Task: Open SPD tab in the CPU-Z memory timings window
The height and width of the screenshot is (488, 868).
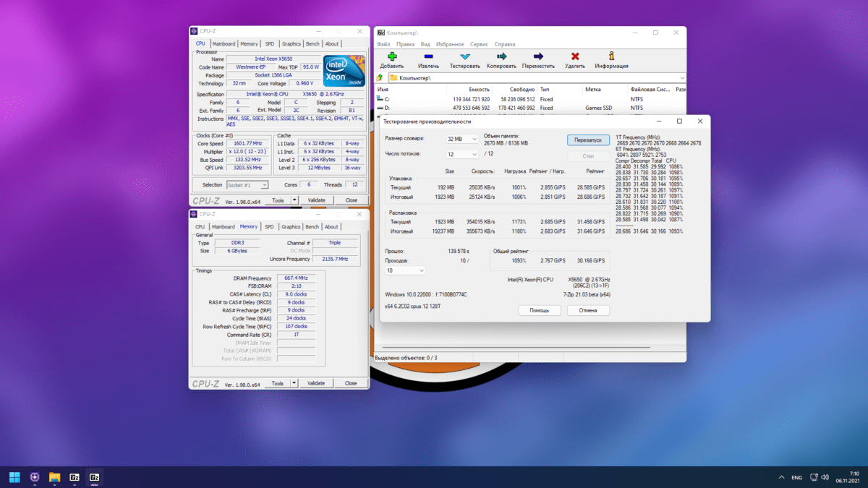Action: [269, 226]
